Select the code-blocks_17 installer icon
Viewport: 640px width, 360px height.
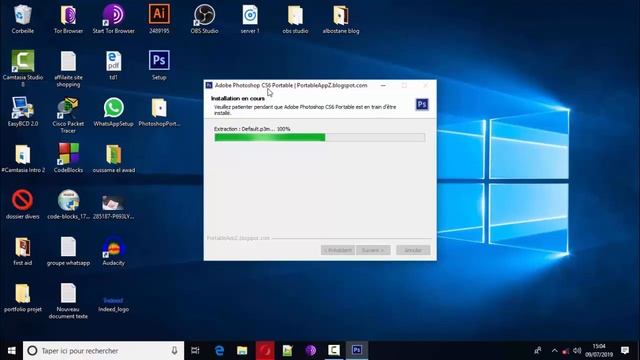coord(68,204)
